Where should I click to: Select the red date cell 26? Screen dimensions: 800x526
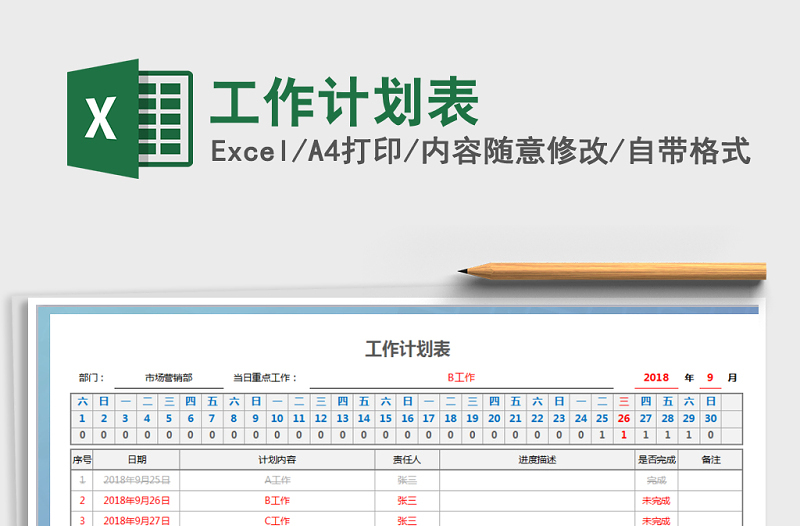(624, 418)
